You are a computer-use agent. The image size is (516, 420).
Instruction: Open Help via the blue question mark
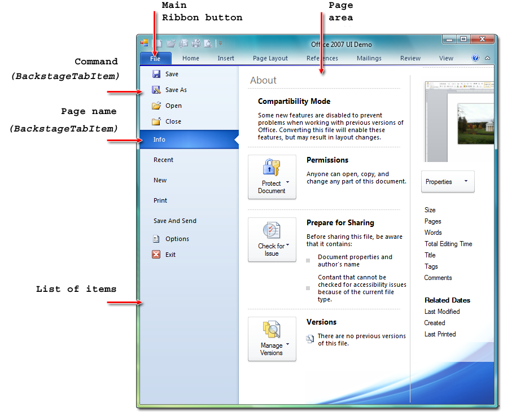[x=475, y=58]
